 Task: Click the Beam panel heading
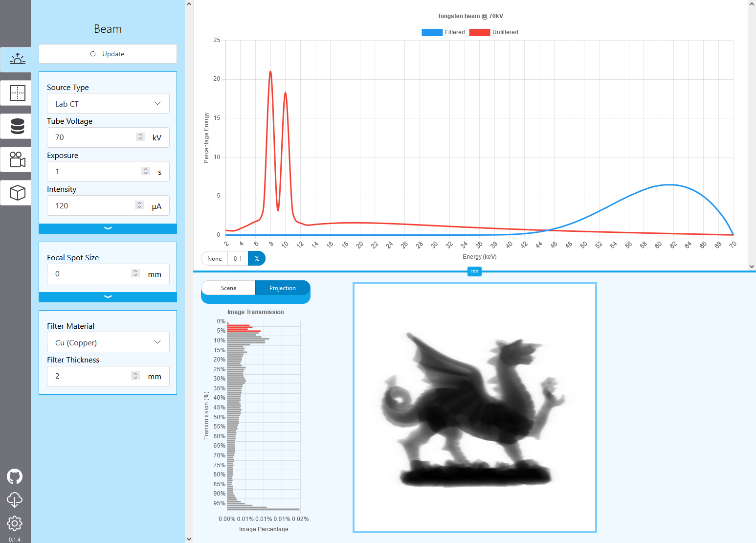pos(108,29)
